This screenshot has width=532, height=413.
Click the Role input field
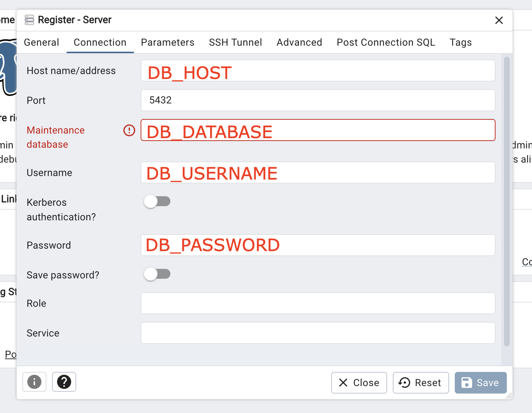pos(318,303)
